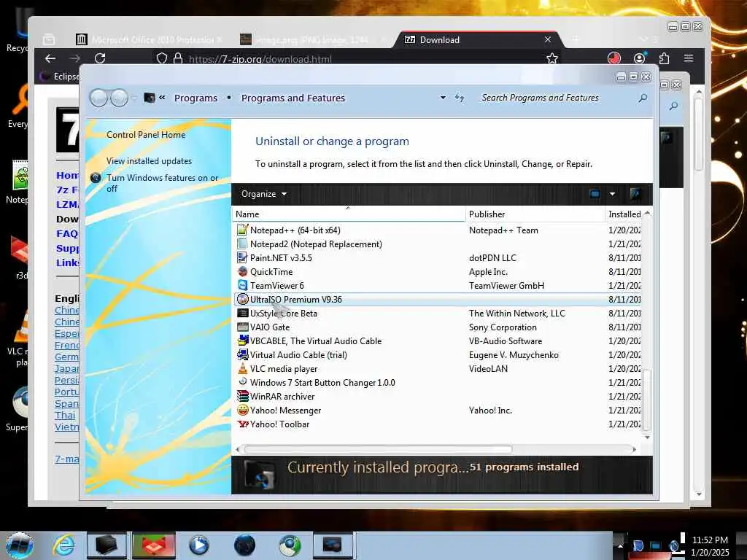Click the browser back arrow
Image resolution: width=747 pixels, height=560 pixels.
tap(50, 58)
